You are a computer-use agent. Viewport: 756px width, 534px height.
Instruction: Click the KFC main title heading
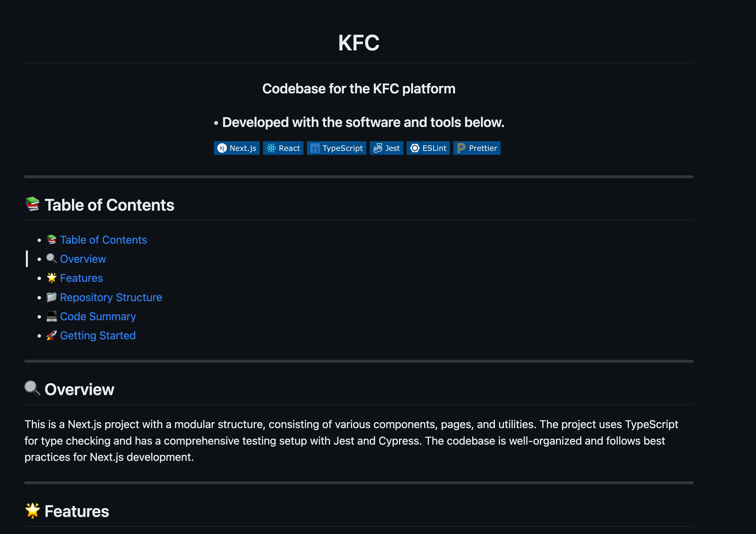359,43
